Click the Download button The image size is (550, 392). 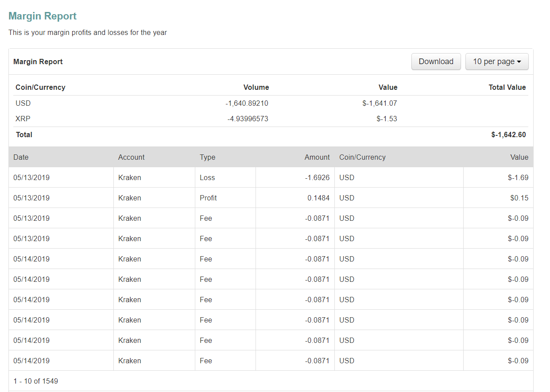[x=436, y=61]
